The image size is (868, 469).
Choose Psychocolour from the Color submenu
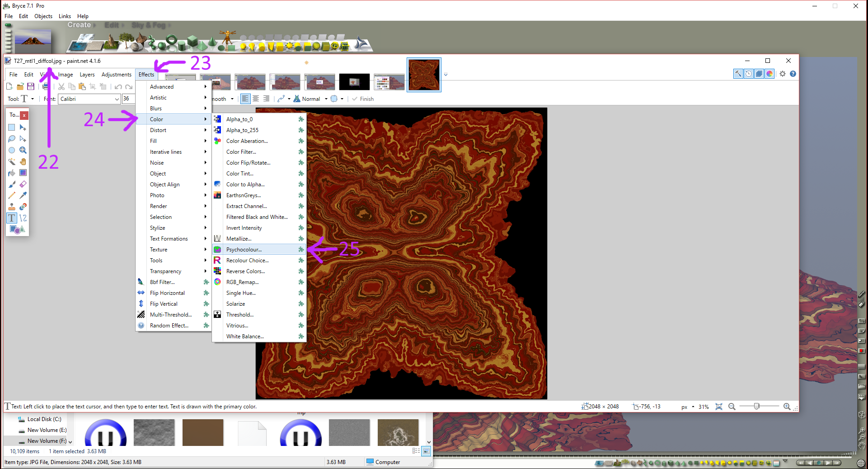pyautogui.click(x=259, y=250)
